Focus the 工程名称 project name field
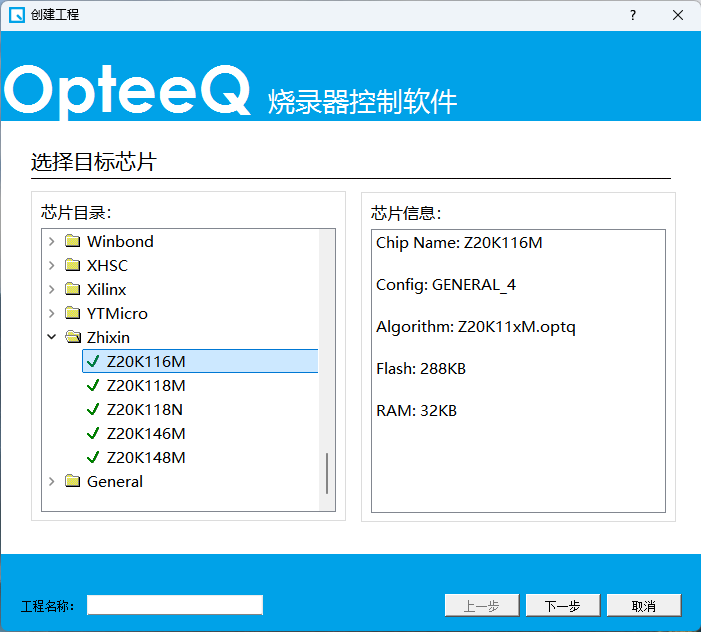The width and height of the screenshot is (701, 632). (x=175, y=605)
